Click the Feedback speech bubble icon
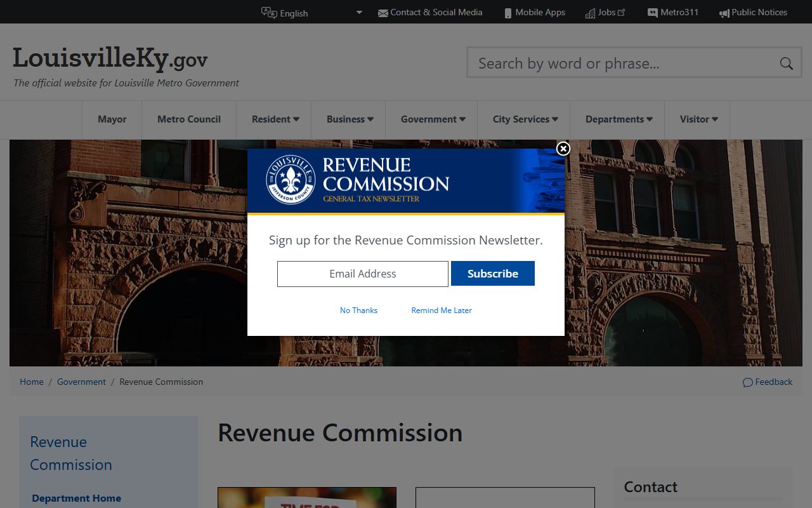The image size is (812, 508). (x=748, y=382)
